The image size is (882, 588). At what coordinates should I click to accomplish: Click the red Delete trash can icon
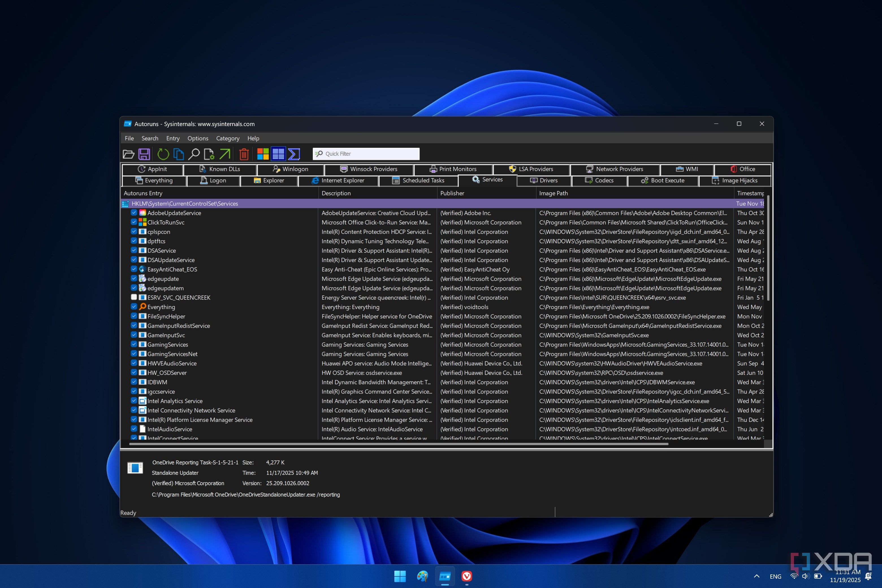click(x=244, y=154)
